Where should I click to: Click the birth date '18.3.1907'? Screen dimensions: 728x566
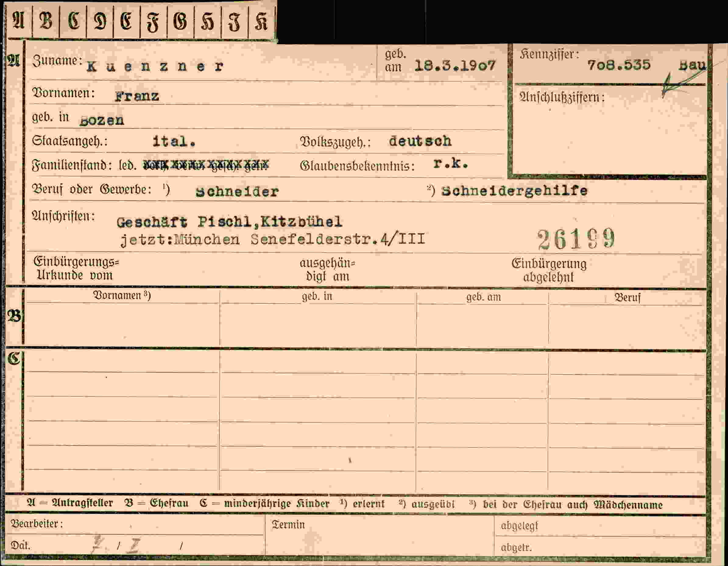click(455, 66)
